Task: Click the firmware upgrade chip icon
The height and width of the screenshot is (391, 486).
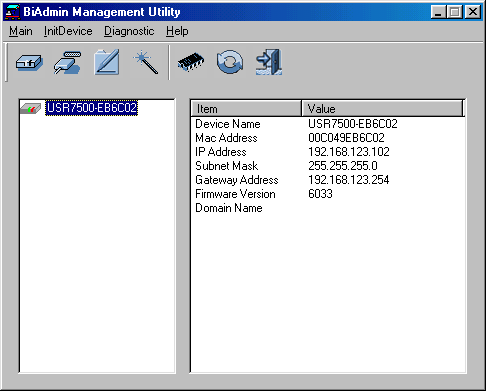Action: click(x=191, y=62)
